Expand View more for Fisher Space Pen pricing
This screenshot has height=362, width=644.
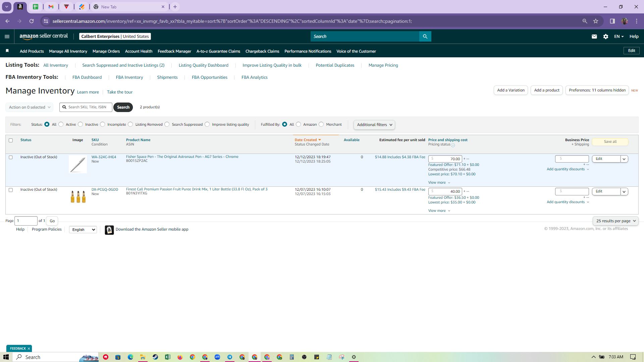pyautogui.click(x=439, y=183)
